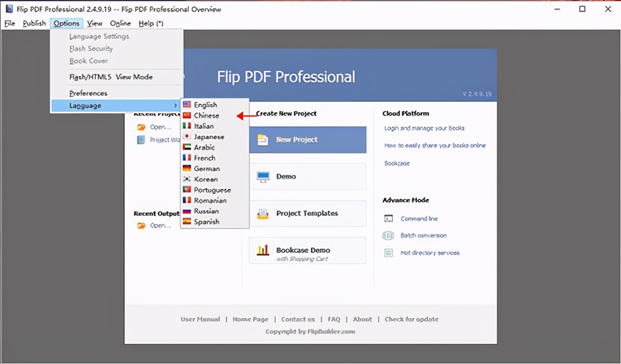Select Chinese from the language list
This screenshot has width=621, height=364.
coord(206,116)
